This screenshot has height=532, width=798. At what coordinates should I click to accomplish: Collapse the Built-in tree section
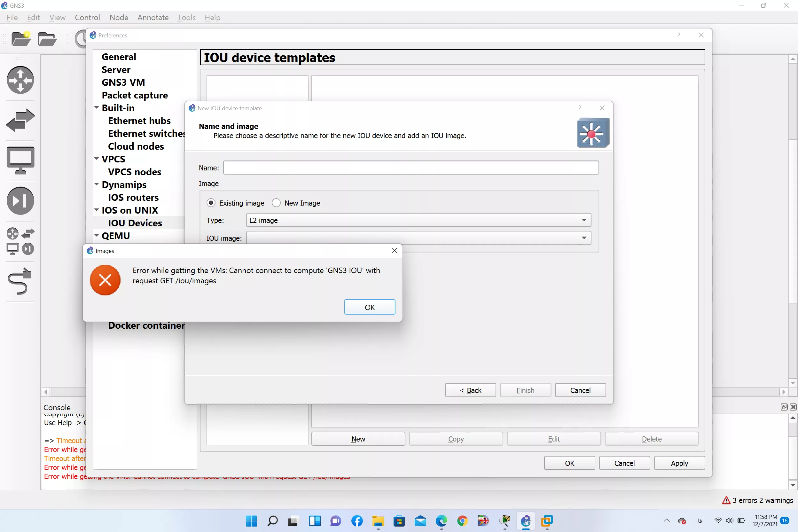97,107
